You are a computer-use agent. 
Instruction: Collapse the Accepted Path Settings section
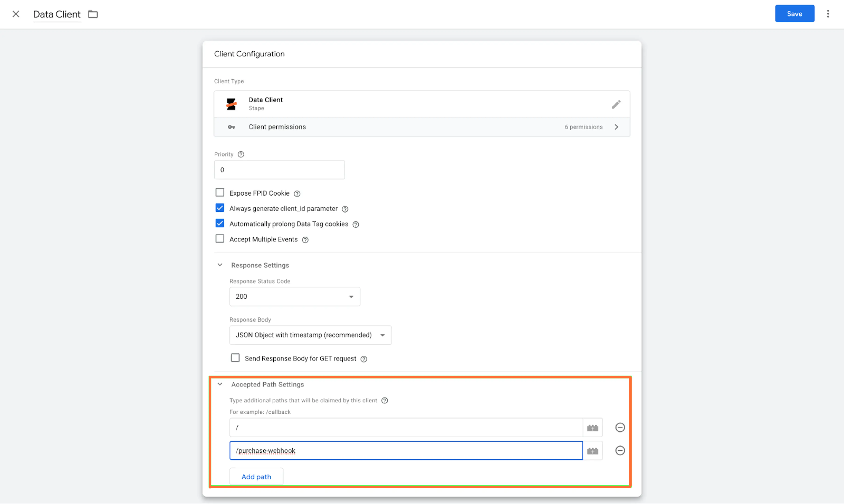click(x=220, y=384)
